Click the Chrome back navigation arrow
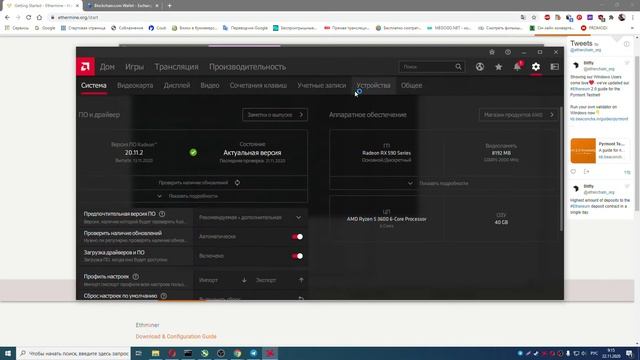 tap(7, 18)
